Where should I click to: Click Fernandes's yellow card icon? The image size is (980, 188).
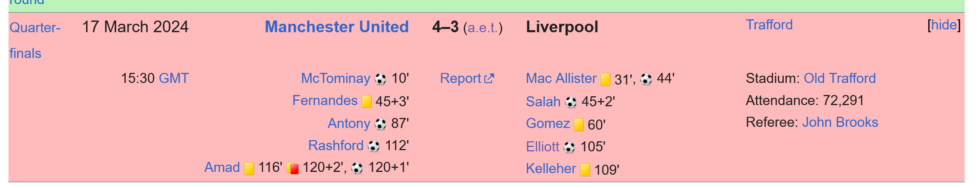click(366, 101)
